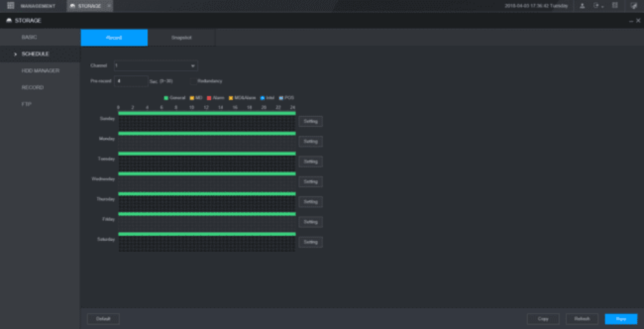
Task: Open the Record tab
Action: [114, 37]
